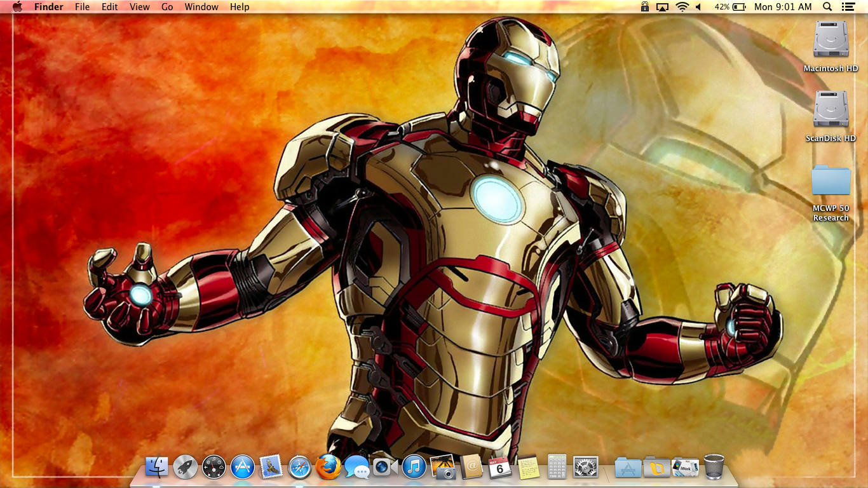Open iPhoto from the dock

pos(443,467)
